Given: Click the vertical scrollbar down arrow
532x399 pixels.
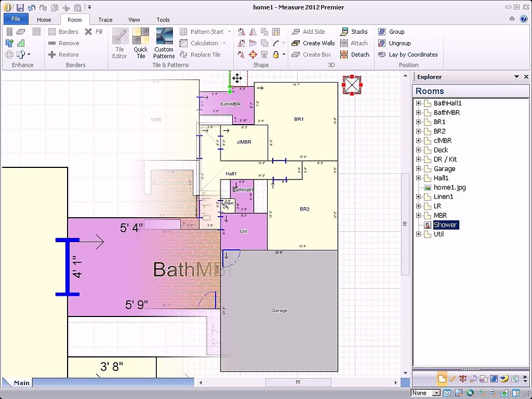Looking at the screenshot, I should tap(406, 373).
